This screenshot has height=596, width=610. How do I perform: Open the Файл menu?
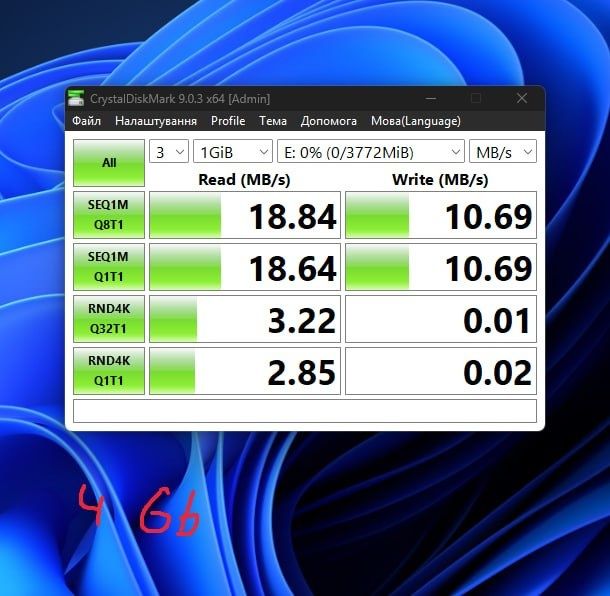pyautogui.click(x=86, y=121)
